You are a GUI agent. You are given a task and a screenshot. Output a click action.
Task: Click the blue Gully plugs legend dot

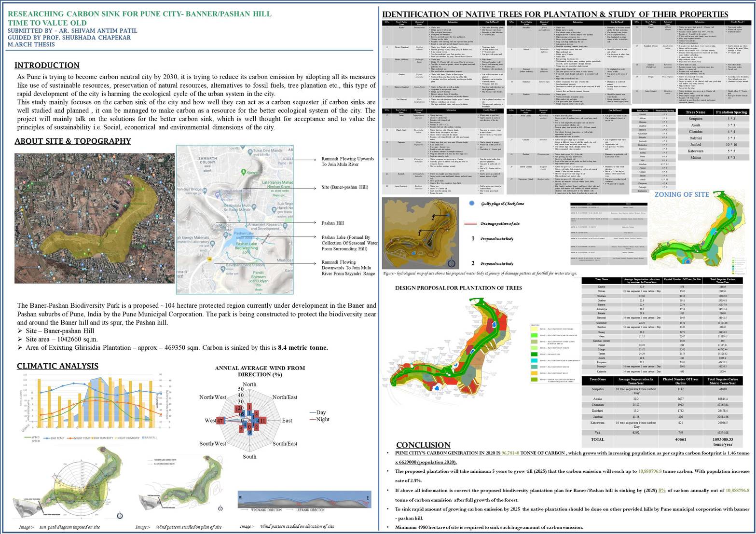[x=471, y=204]
